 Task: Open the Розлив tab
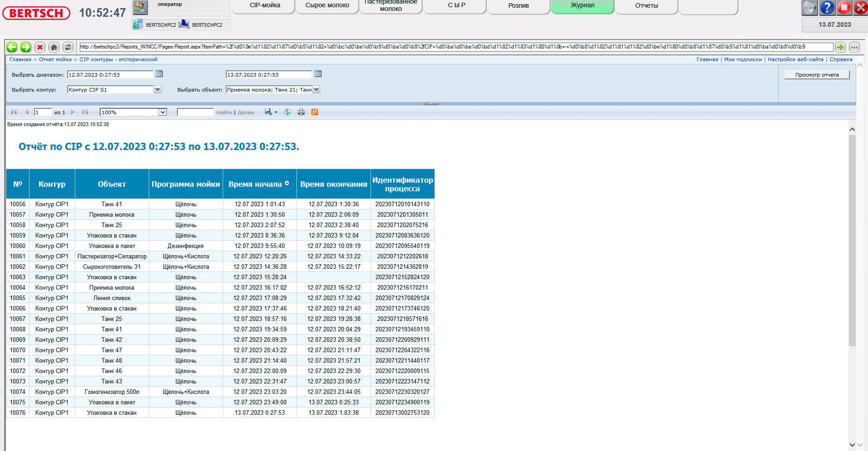click(x=518, y=6)
